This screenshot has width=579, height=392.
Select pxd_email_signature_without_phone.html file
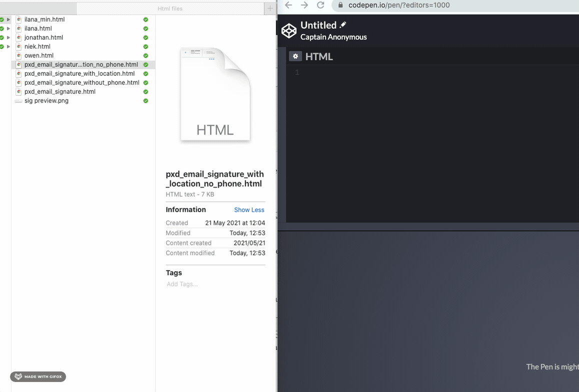(82, 83)
